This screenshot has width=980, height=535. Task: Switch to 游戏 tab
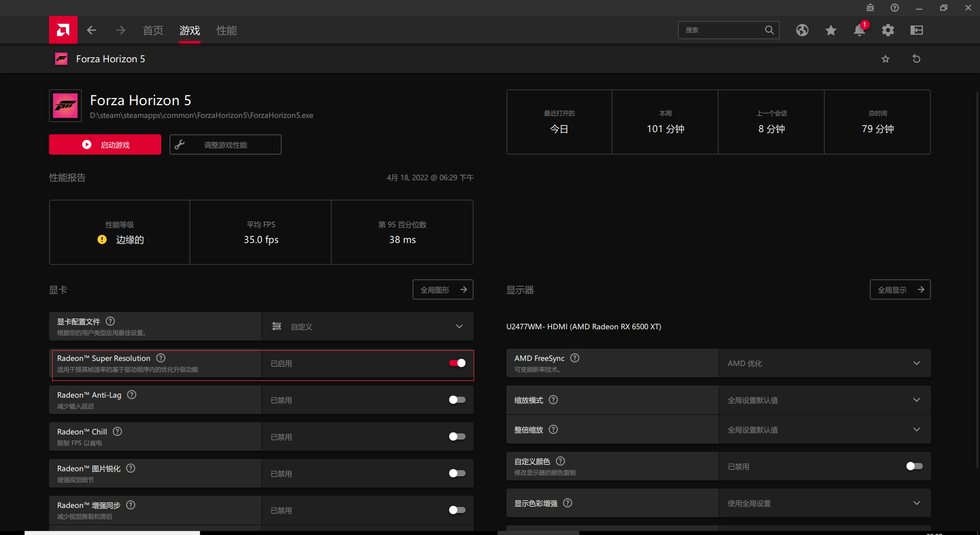click(190, 31)
